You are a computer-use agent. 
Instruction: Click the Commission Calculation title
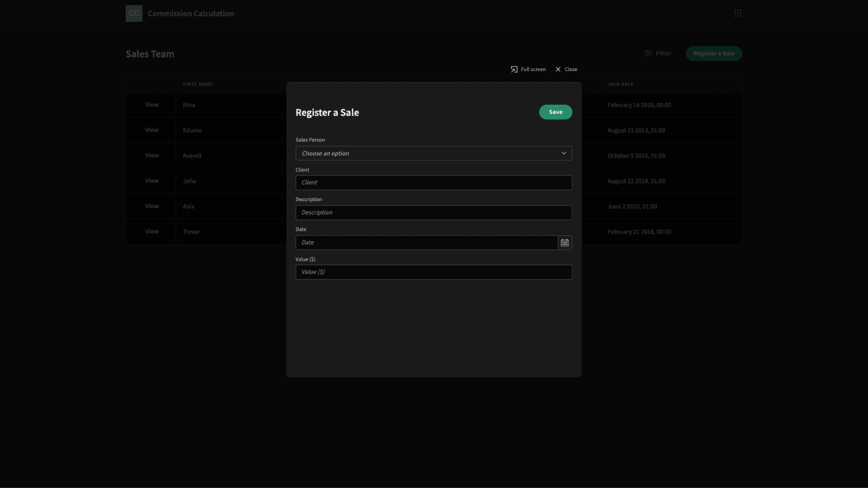click(191, 14)
